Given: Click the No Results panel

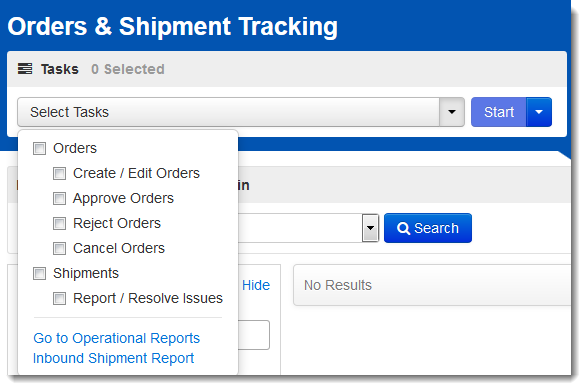Looking at the screenshot, I should (x=432, y=285).
